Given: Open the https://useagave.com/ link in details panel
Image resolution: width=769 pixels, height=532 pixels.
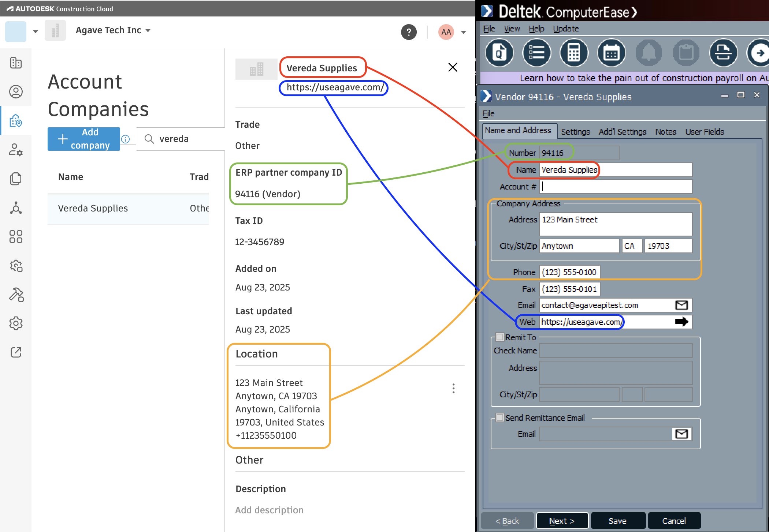Looking at the screenshot, I should (335, 87).
